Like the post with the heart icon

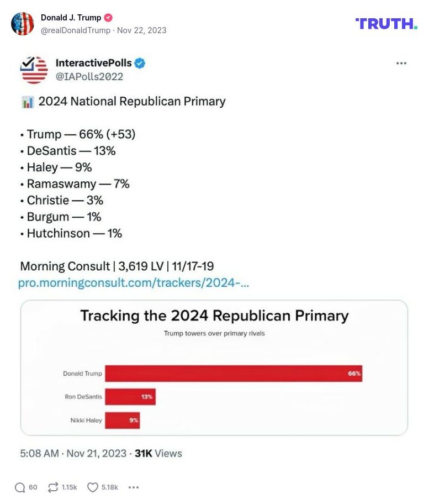tap(92, 487)
